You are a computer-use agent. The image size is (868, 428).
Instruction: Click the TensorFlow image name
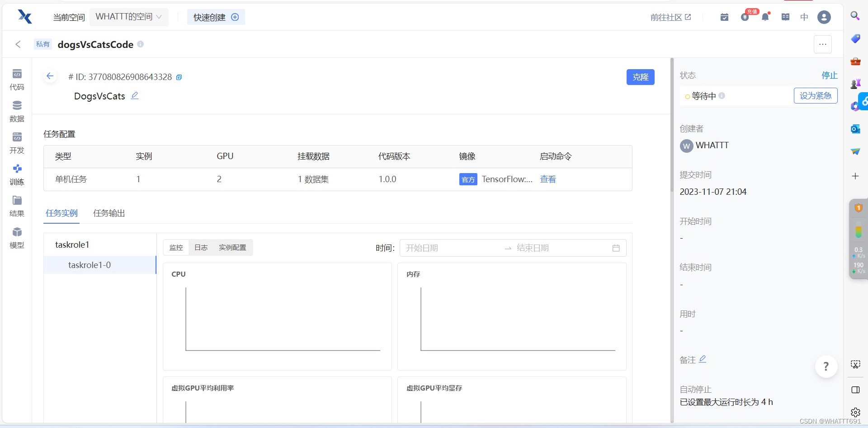tap(507, 179)
